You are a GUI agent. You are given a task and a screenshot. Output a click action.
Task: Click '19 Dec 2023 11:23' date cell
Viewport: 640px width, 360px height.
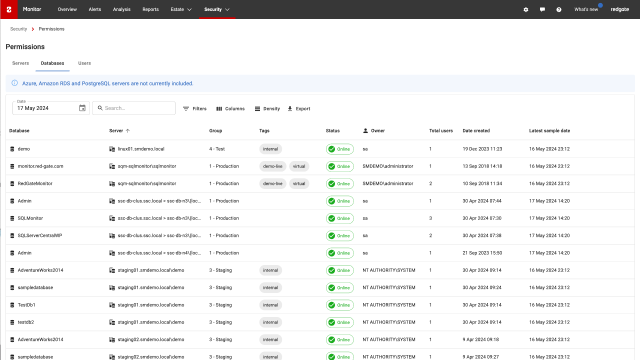point(482,149)
